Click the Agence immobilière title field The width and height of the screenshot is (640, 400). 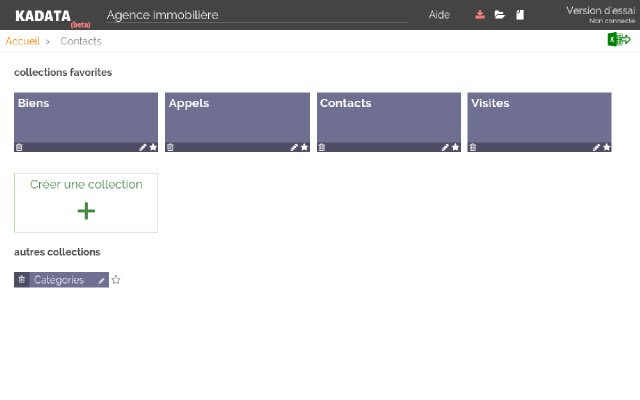257,15
